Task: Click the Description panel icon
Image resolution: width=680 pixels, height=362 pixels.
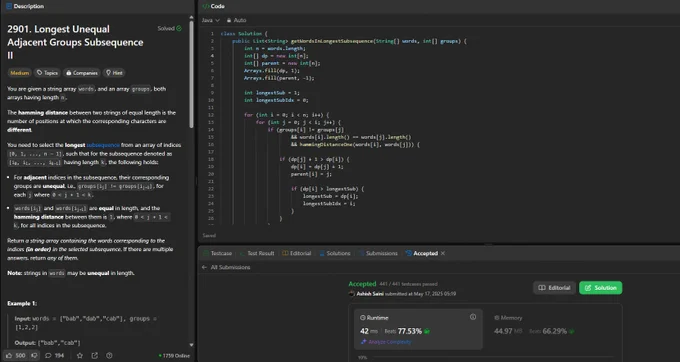Action: [9, 6]
